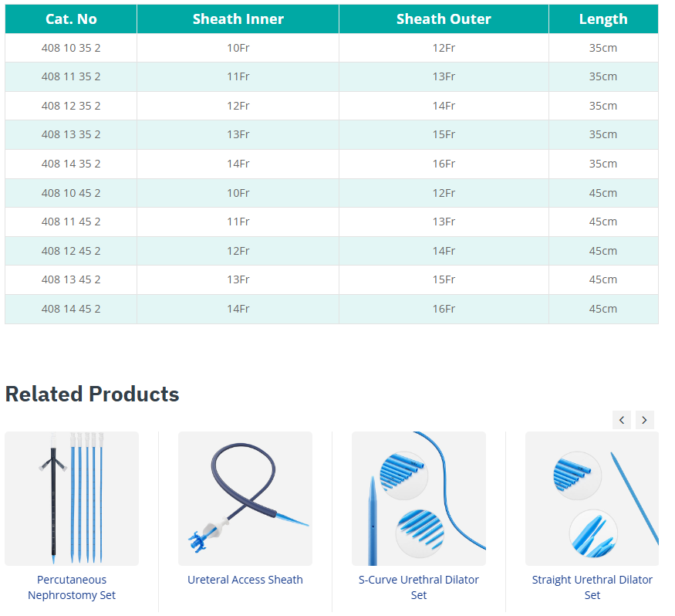
Task: Open the Ureteral Access Sheath link
Action: 245,580
